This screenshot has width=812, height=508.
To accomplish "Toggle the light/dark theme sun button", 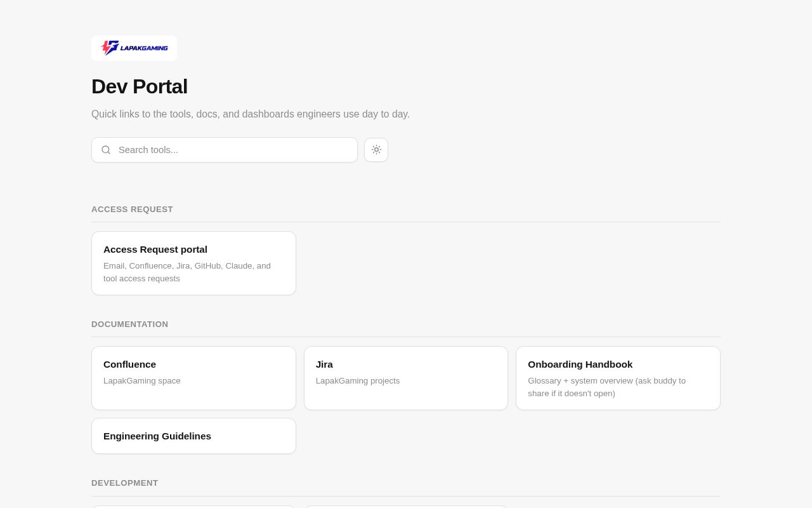I will pyautogui.click(x=376, y=150).
